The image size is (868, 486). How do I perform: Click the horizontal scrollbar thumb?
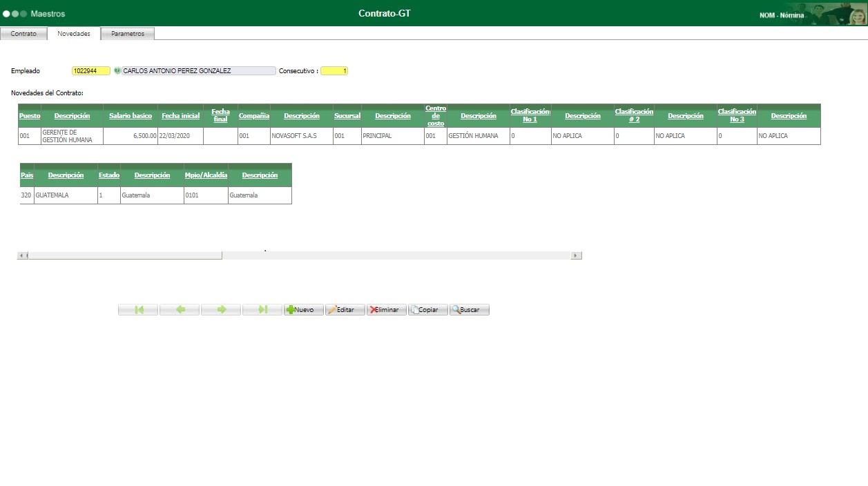[x=125, y=255]
